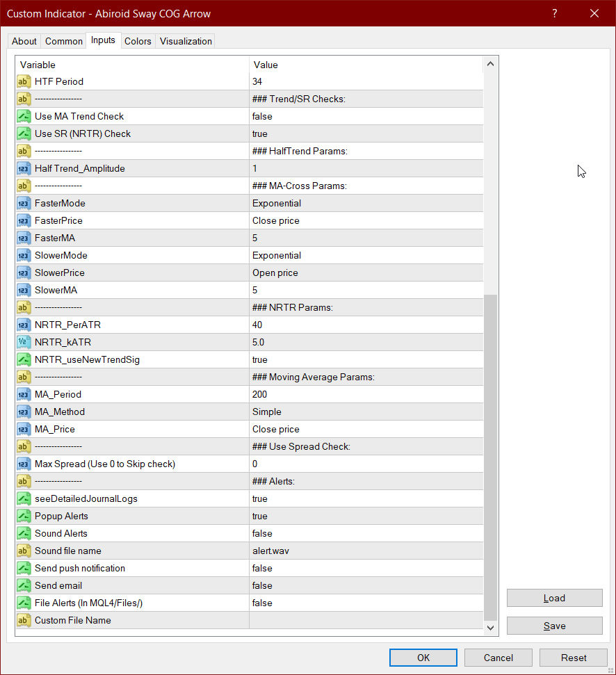Open MA_Method Simple value dropdown
The width and height of the screenshot is (616, 675).
tap(366, 412)
